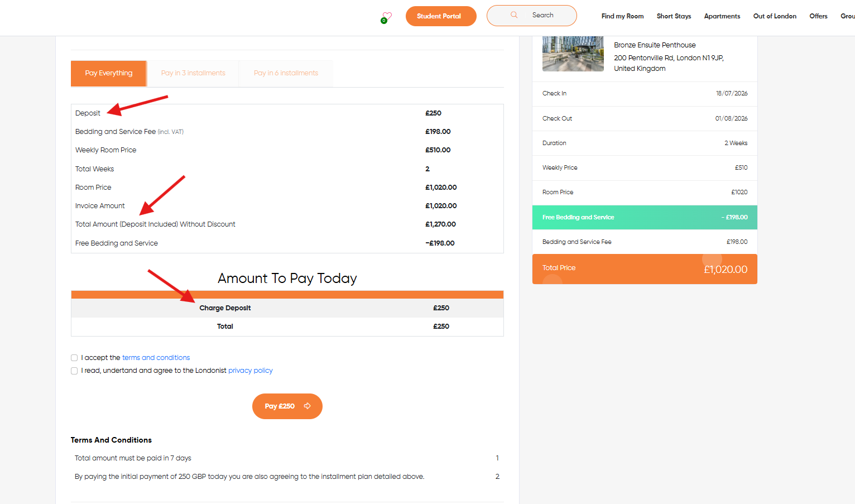Screen dimensions: 855x504
Task: Tick the accept terms and conditions checkbox
Action: [x=74, y=358]
